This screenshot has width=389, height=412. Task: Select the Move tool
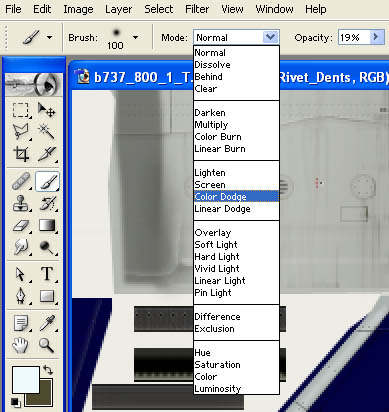point(46,110)
